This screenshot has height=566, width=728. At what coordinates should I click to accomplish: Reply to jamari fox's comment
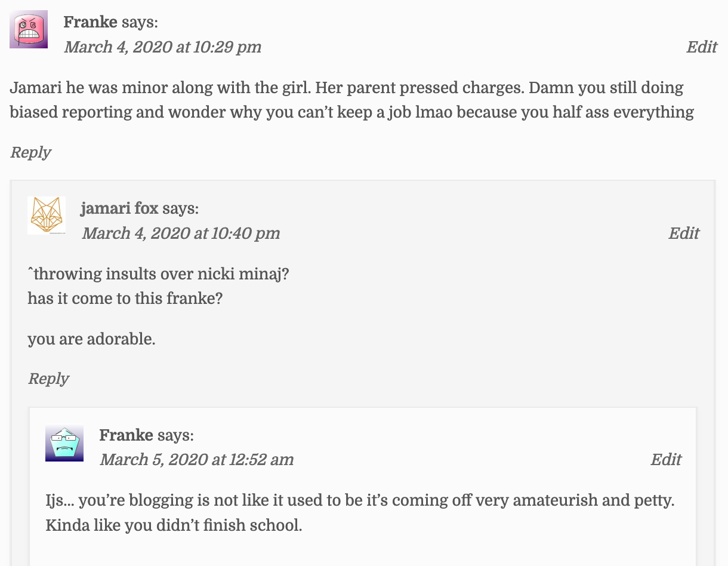tap(48, 379)
